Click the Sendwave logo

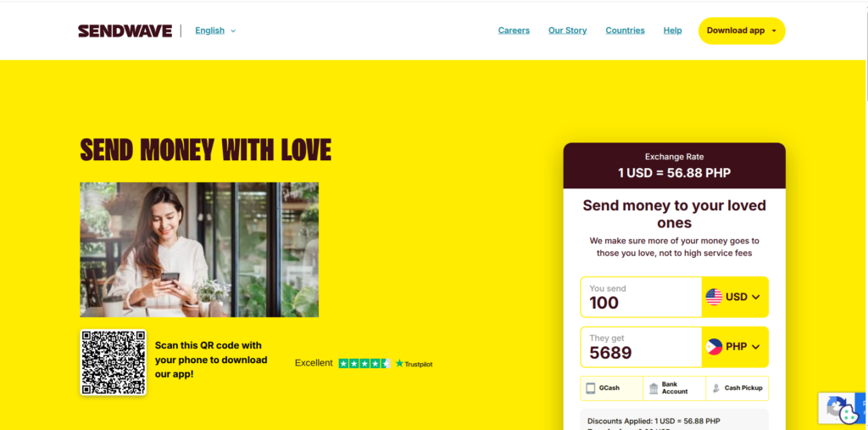[x=125, y=31]
